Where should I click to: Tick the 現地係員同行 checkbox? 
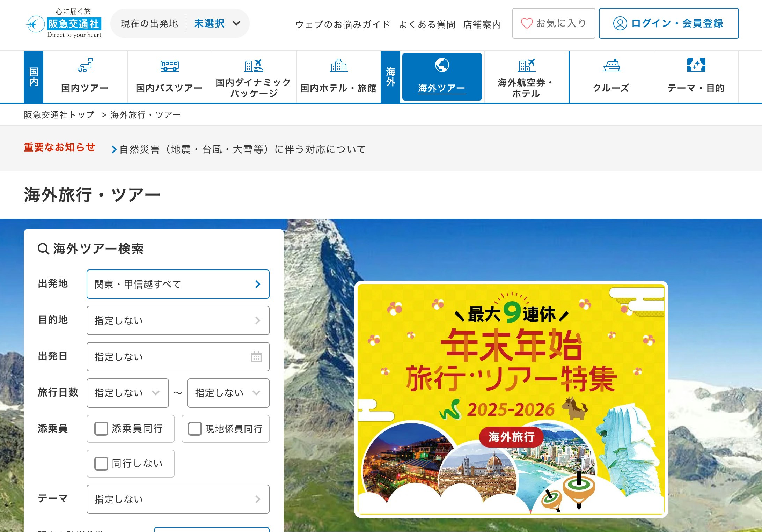[x=195, y=429]
